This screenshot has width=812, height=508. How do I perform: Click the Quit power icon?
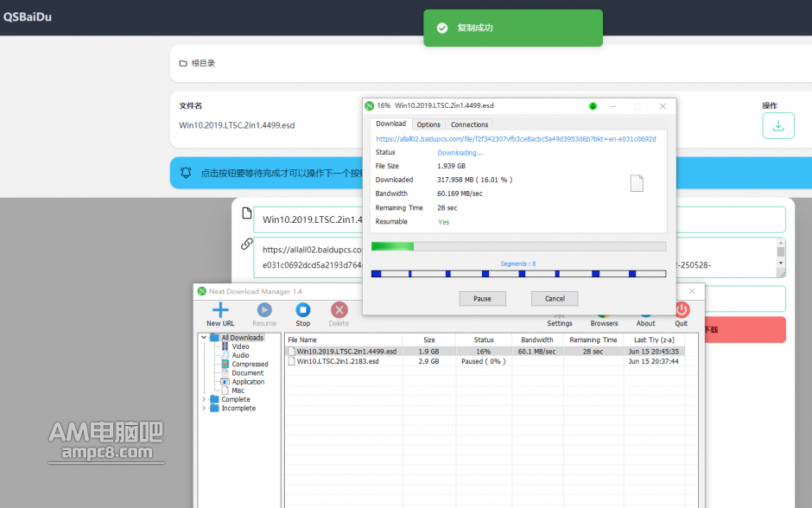pyautogui.click(x=682, y=309)
